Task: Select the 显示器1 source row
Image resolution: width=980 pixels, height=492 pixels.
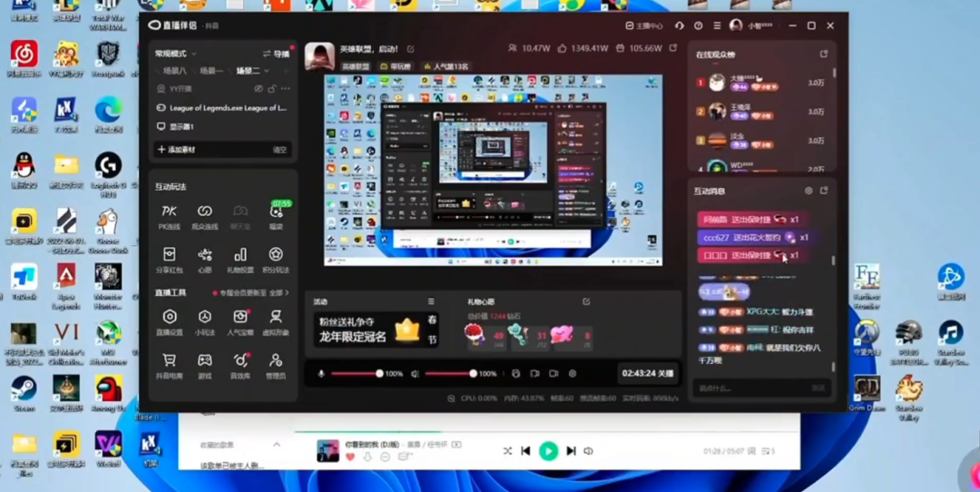Action: coord(222,126)
